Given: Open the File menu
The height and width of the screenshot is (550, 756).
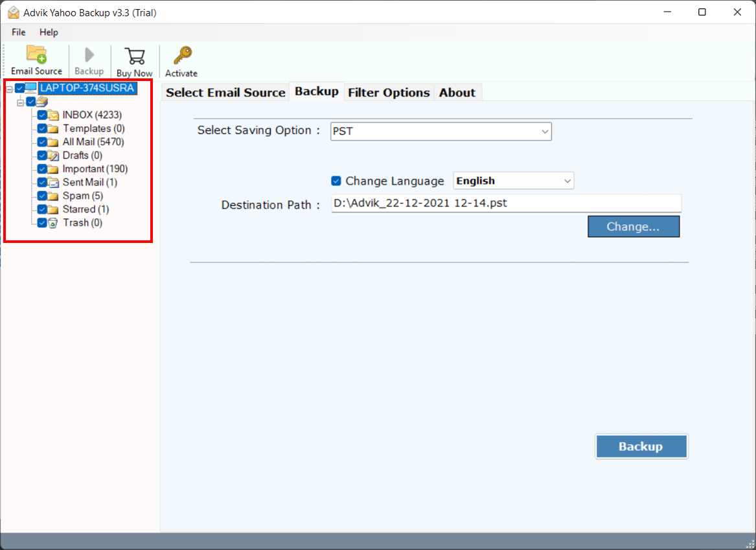Looking at the screenshot, I should [17, 32].
